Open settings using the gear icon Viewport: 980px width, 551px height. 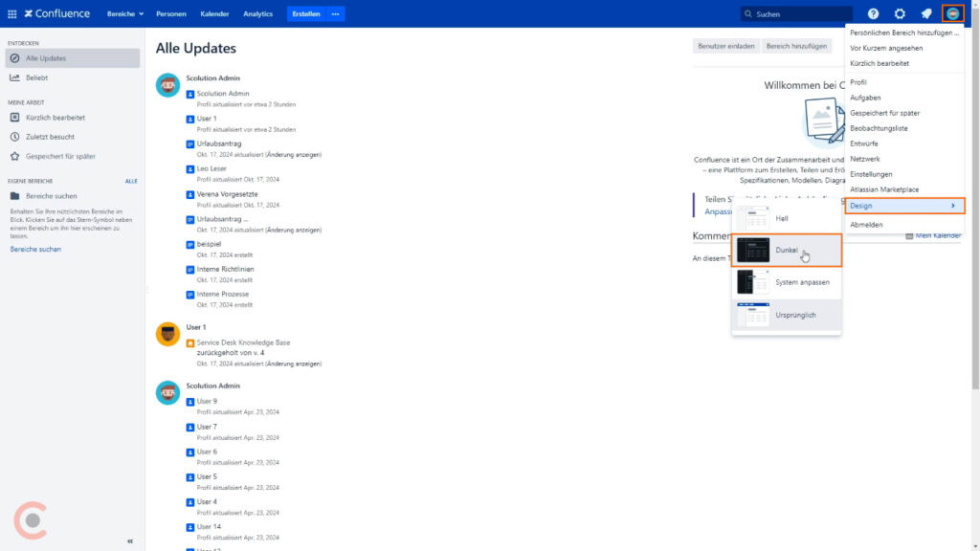coord(898,13)
